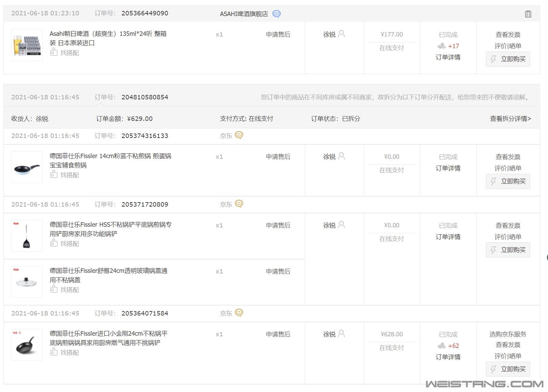Click 申请售后 for 14cm frying pan
The width and height of the screenshot is (548, 392).
[278, 157]
